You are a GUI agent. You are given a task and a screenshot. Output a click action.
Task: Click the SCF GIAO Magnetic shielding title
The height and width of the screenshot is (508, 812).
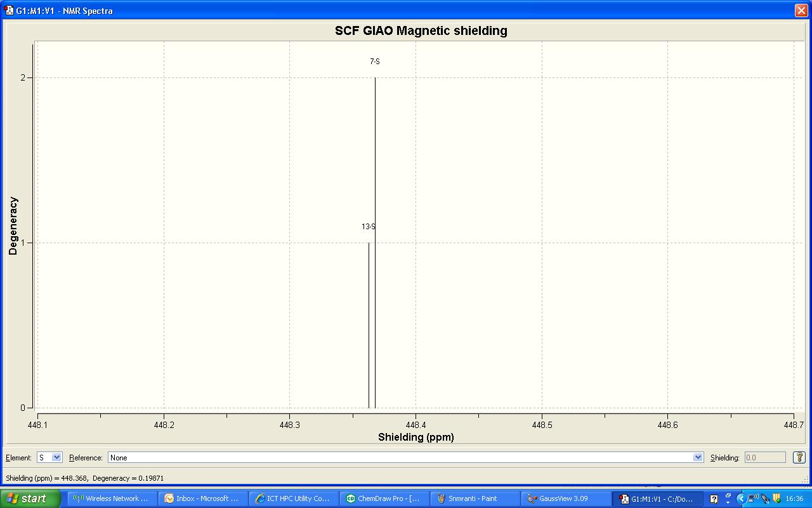pyautogui.click(x=421, y=30)
